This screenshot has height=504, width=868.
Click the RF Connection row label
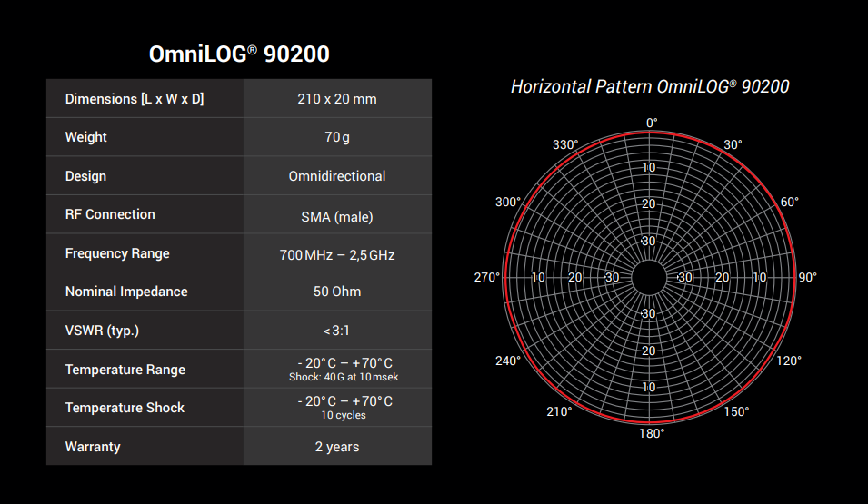(x=110, y=214)
